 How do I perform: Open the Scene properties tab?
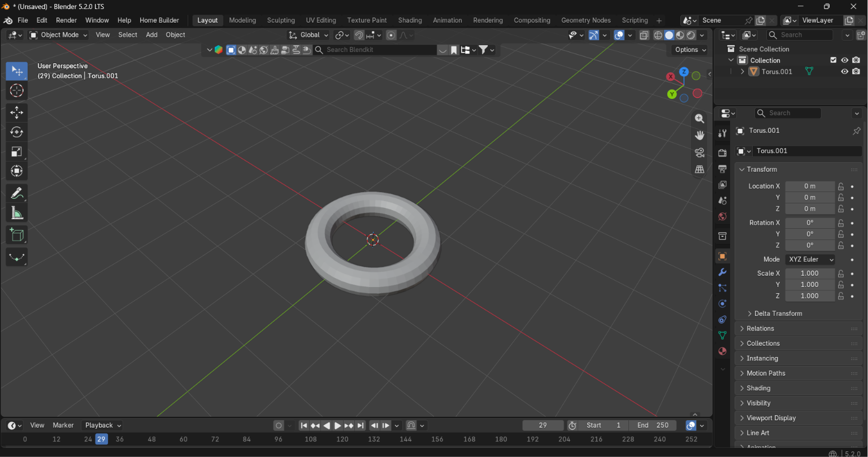(722, 201)
